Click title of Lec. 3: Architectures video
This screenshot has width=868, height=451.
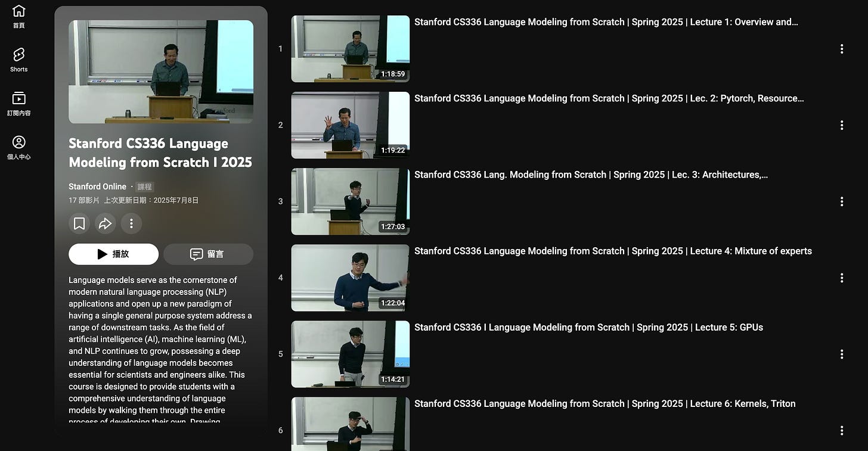coord(591,175)
